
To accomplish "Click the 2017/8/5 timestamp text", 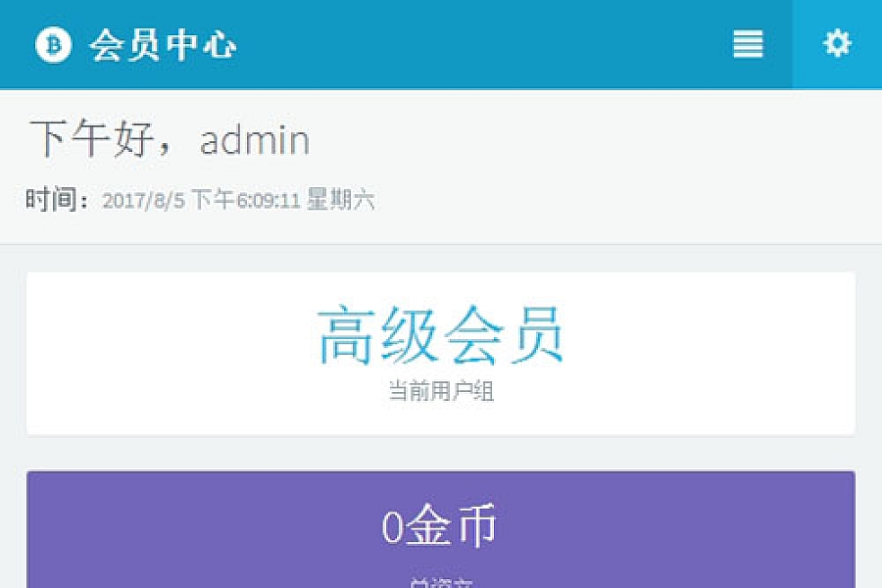I will tap(143, 200).
